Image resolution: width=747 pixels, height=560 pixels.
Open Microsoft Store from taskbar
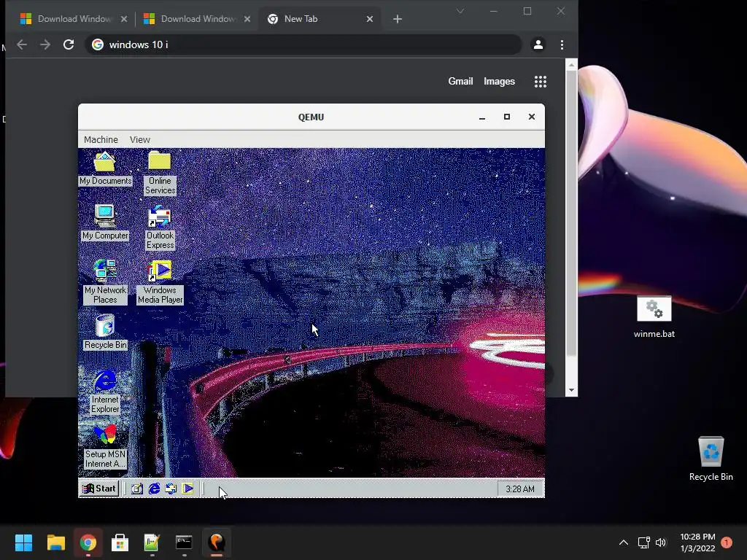120,542
